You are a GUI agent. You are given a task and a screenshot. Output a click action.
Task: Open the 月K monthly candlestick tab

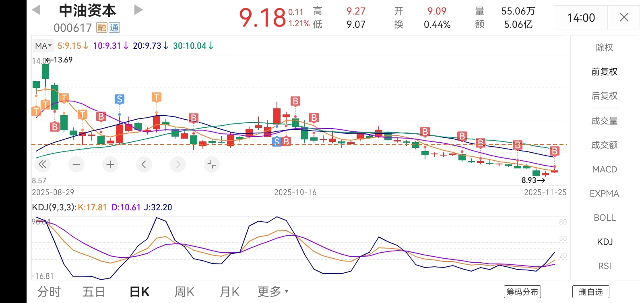point(230,291)
